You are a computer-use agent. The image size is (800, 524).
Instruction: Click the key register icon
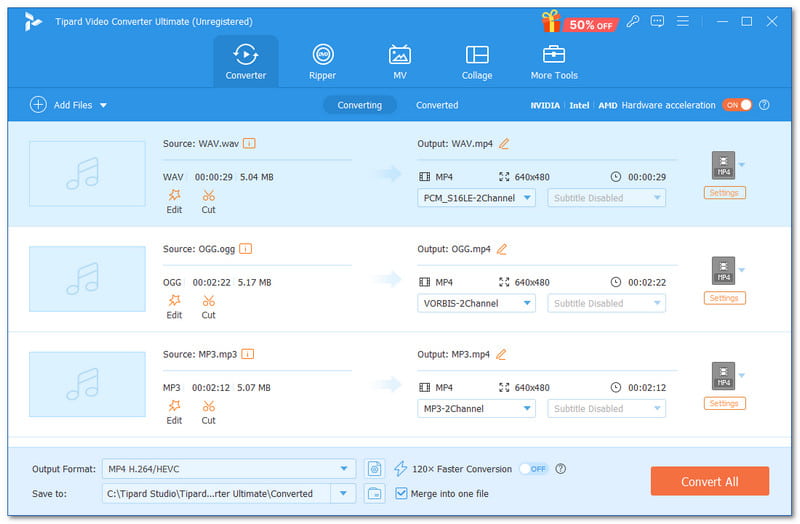(633, 21)
